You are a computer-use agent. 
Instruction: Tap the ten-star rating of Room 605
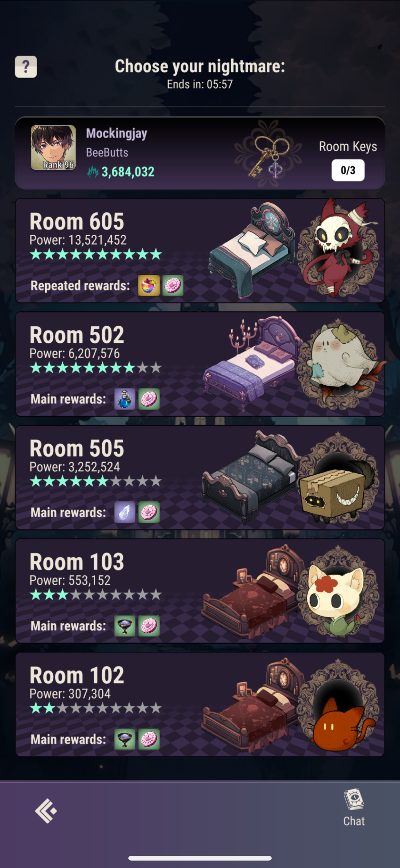96,254
